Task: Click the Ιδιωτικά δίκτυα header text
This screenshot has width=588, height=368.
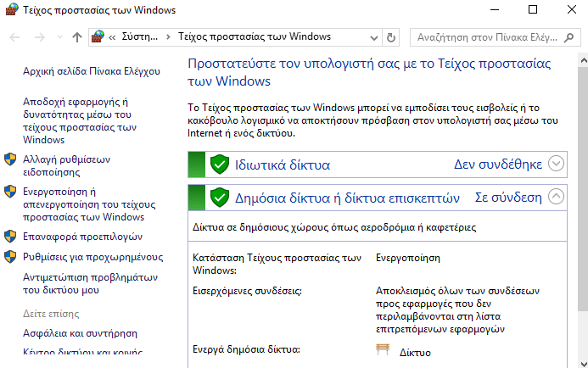Action: 283,164
